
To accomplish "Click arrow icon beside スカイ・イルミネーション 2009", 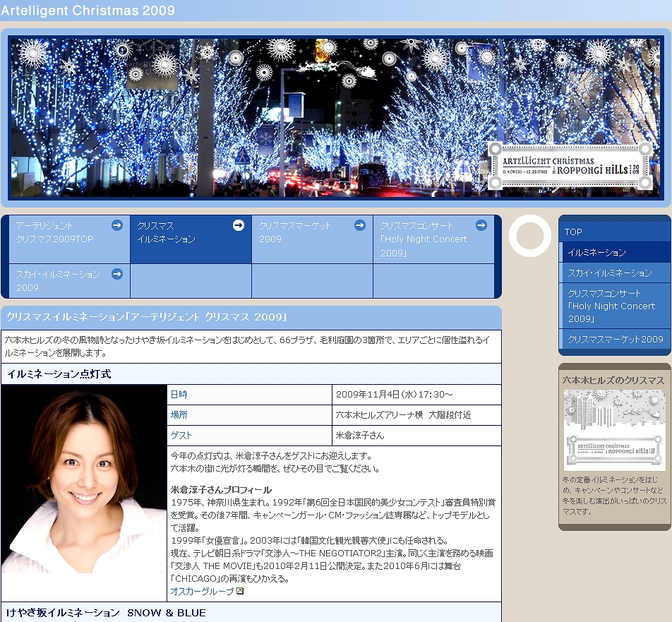I will coord(117,274).
